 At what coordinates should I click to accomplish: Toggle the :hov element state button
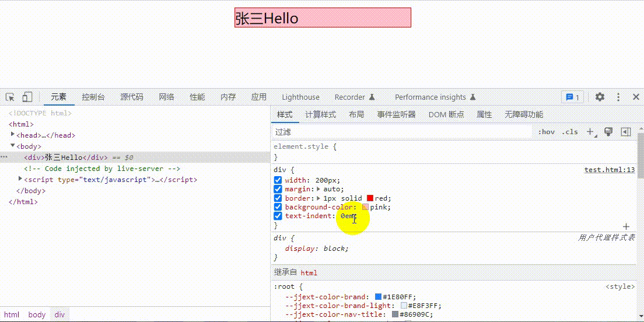click(546, 132)
